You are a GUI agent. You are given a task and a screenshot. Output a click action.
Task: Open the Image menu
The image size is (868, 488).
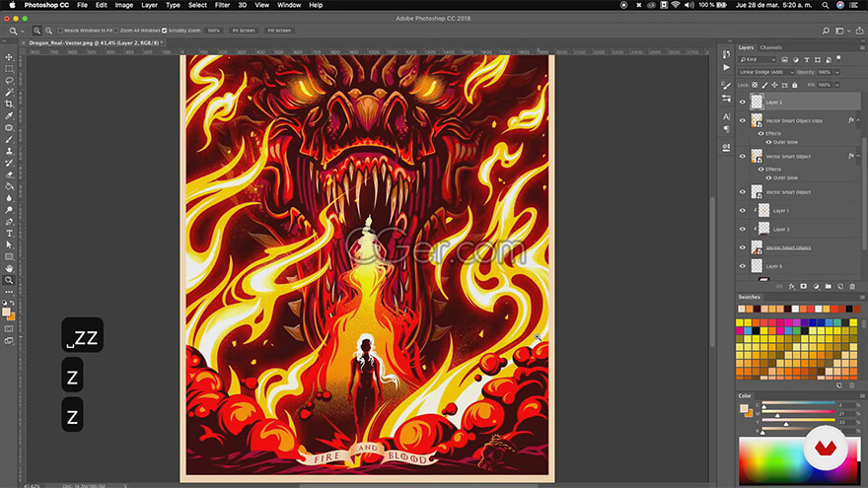123,5
